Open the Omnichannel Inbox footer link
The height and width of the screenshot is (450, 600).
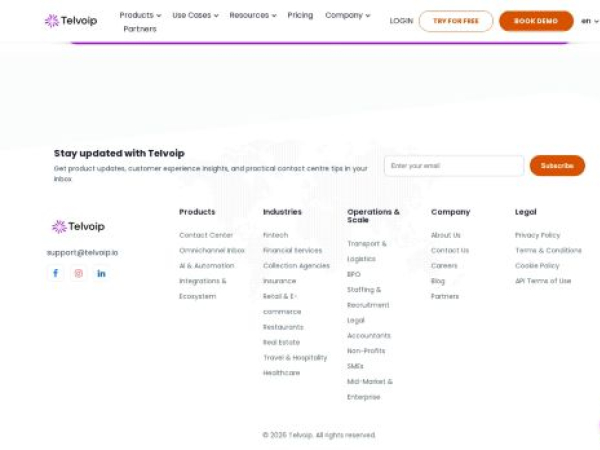(x=212, y=250)
